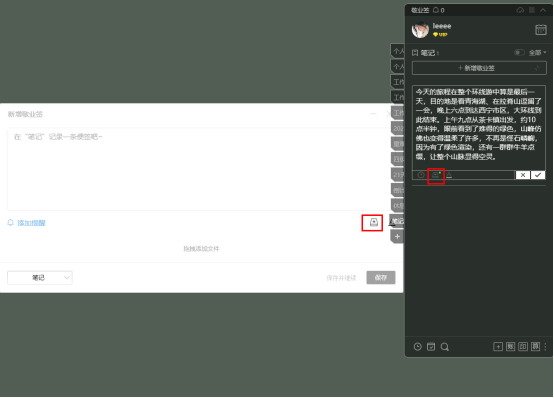Click the bell icon beside 添加提醒
This screenshot has height=398, width=554.
[x=11, y=222]
